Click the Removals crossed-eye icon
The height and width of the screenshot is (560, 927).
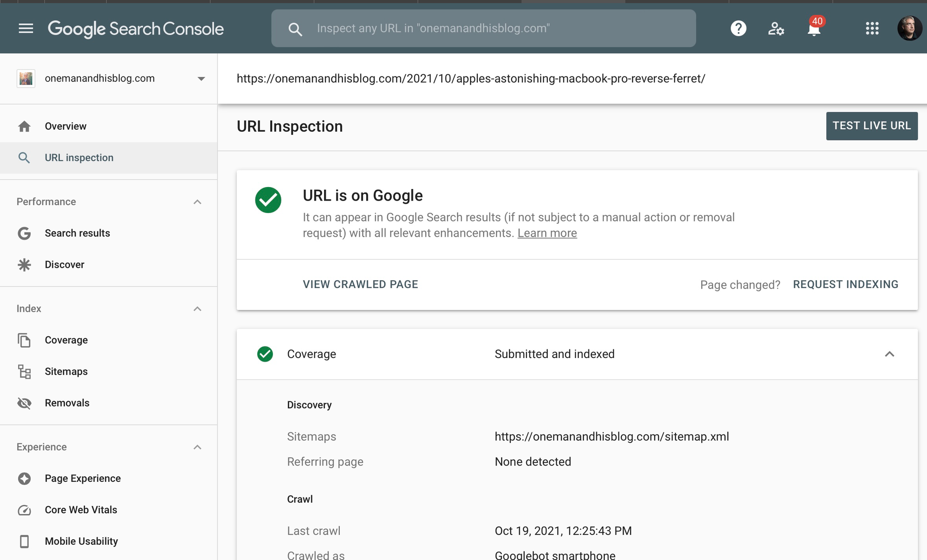coord(24,403)
